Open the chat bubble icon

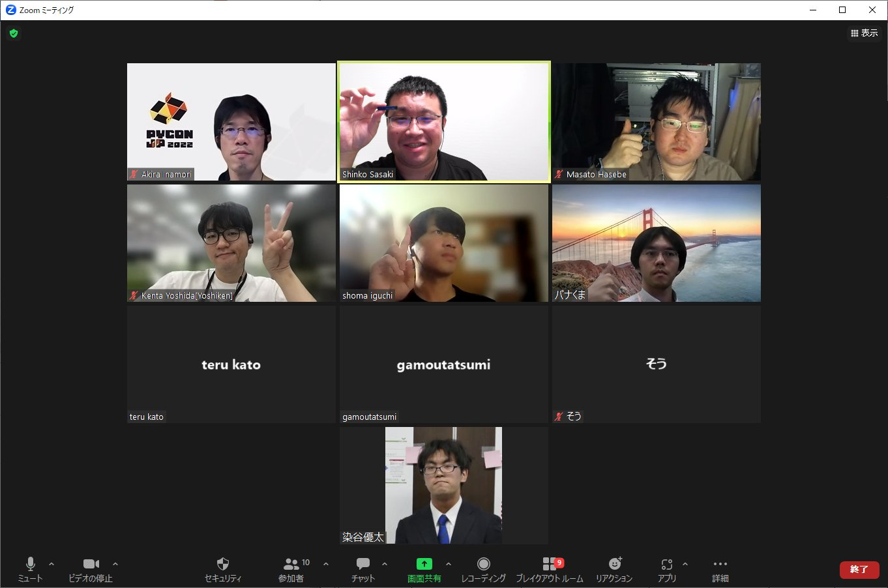point(363,564)
